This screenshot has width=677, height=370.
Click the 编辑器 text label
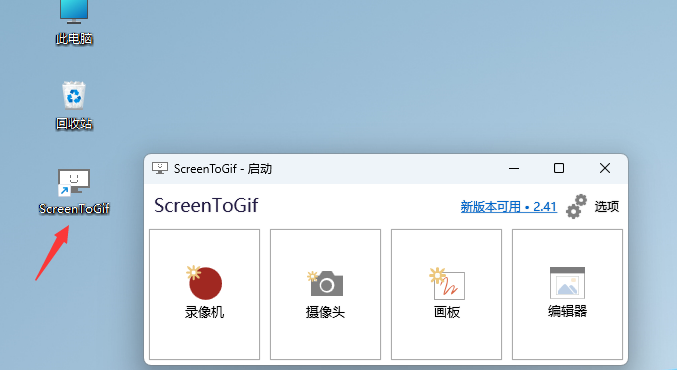(x=567, y=311)
